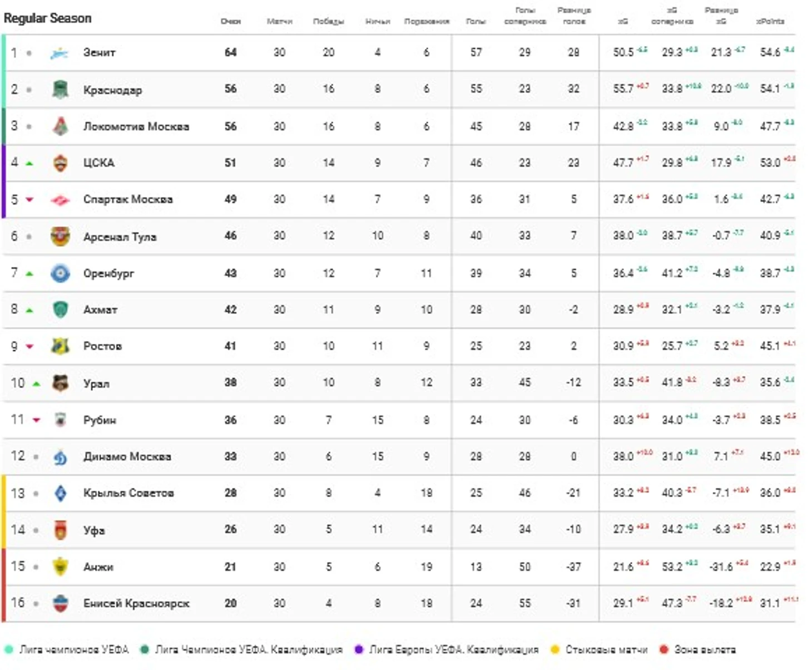Click the Зенит club logo
Image resolution: width=812 pixels, height=670 pixels.
(x=60, y=53)
